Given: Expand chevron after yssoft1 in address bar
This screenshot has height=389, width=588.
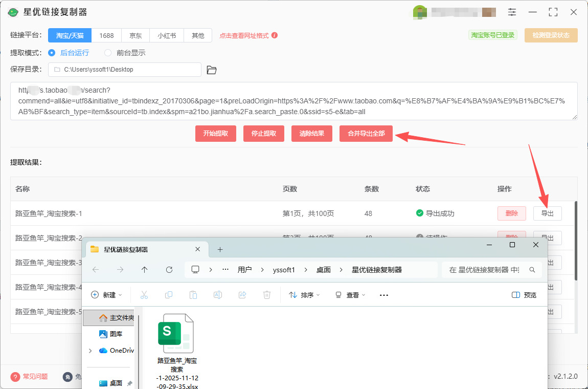Looking at the screenshot, I should 305,270.
